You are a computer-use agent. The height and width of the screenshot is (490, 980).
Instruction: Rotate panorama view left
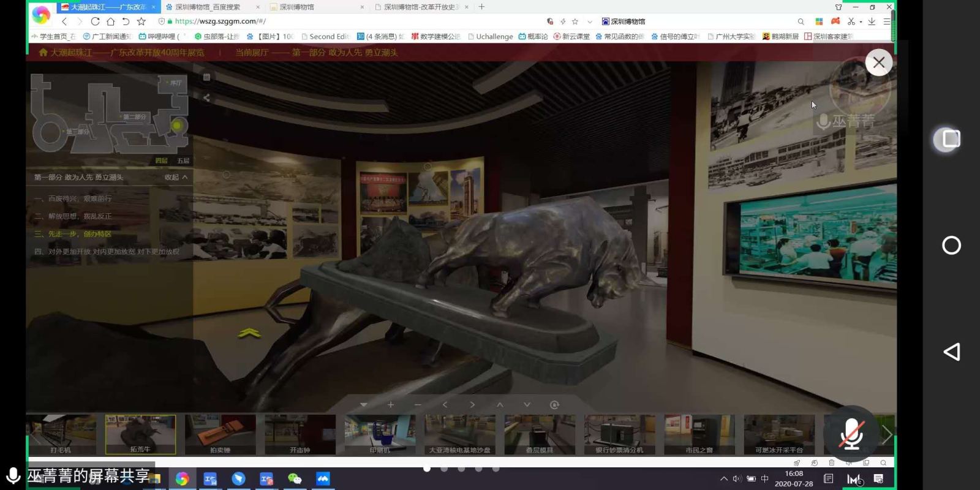(x=445, y=405)
